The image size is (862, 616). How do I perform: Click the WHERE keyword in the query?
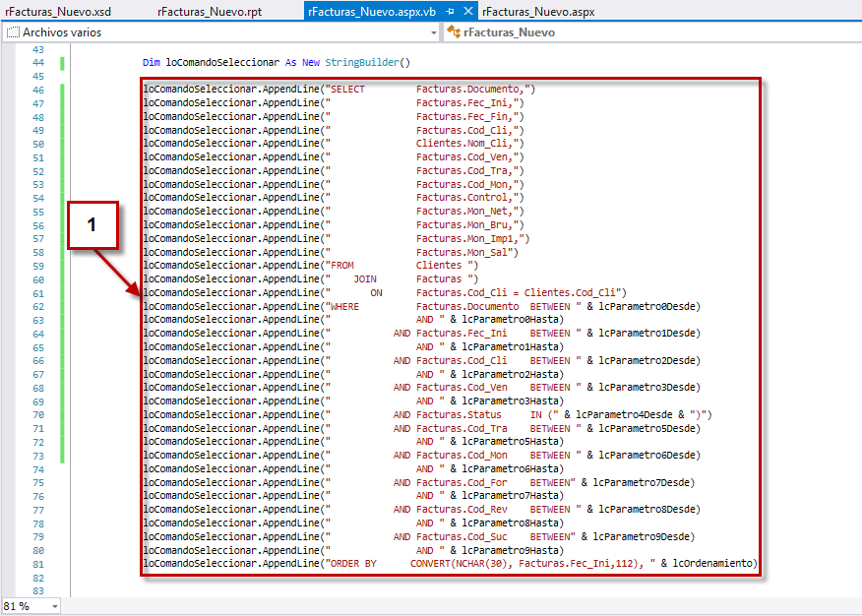[343, 306]
